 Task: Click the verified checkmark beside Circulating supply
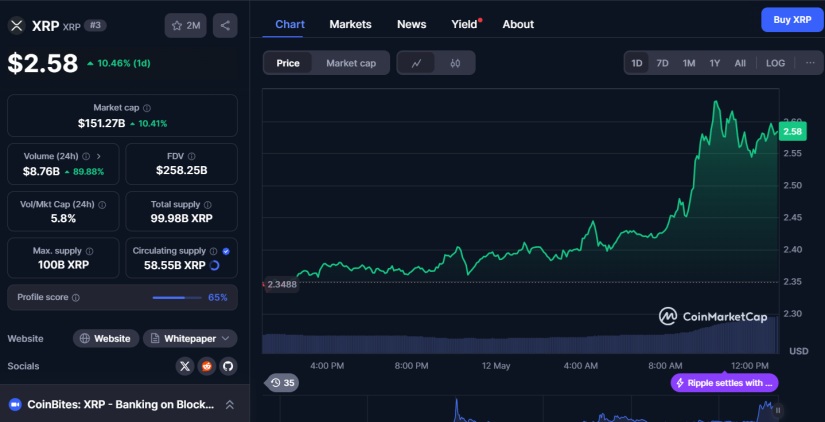coord(226,251)
